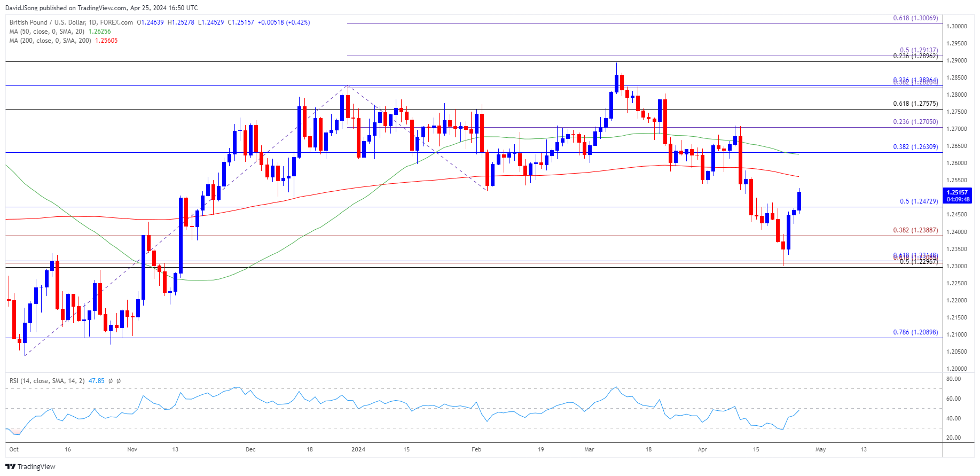Click the MA (50, close, 0, SMA, 20) legend
Viewport: 980px width, 476px height.
click(x=46, y=32)
